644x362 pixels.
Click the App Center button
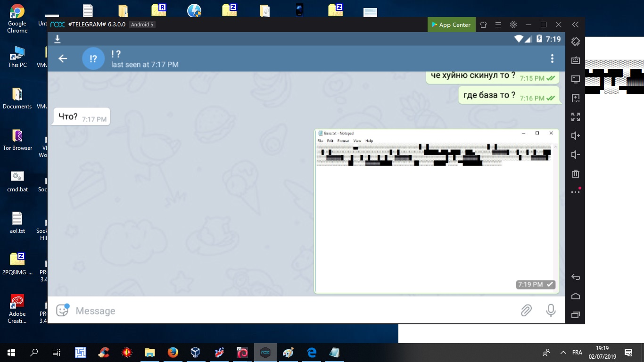coord(450,25)
